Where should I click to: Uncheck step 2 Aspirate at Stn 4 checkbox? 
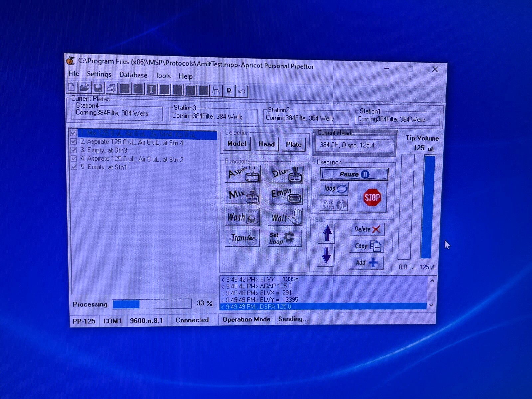click(74, 142)
